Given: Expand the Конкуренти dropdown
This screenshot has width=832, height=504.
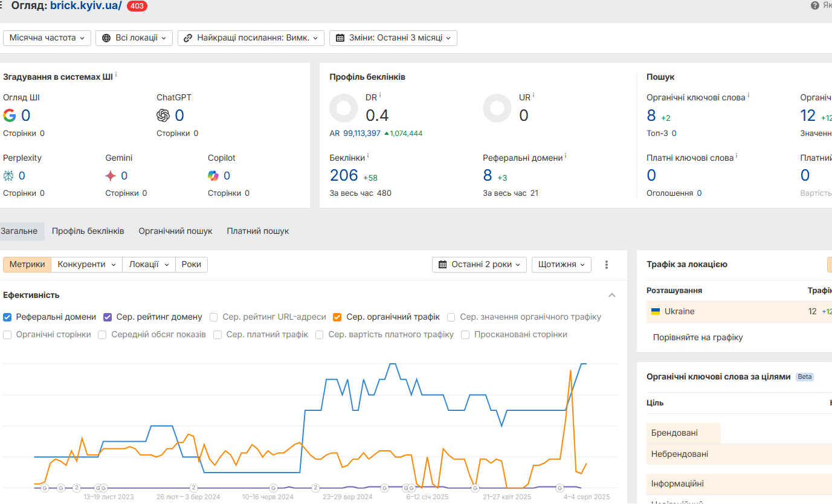Looking at the screenshot, I should click(x=86, y=264).
